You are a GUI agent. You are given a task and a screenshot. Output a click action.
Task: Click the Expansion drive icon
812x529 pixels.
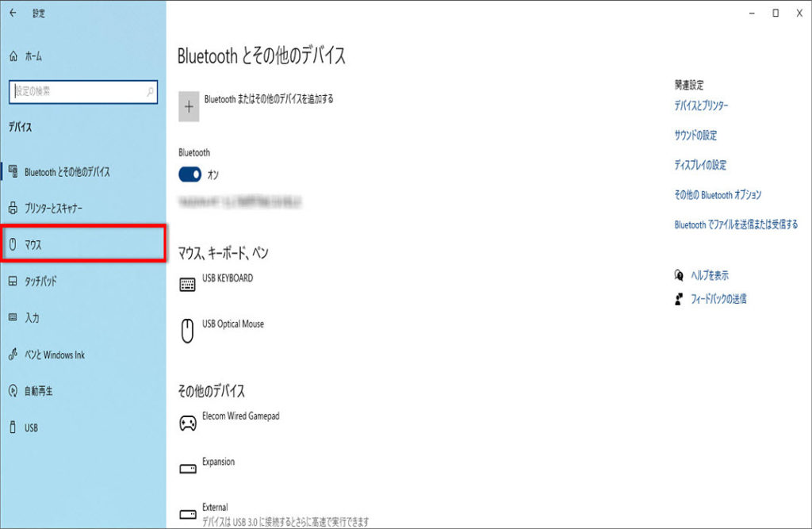(x=188, y=469)
